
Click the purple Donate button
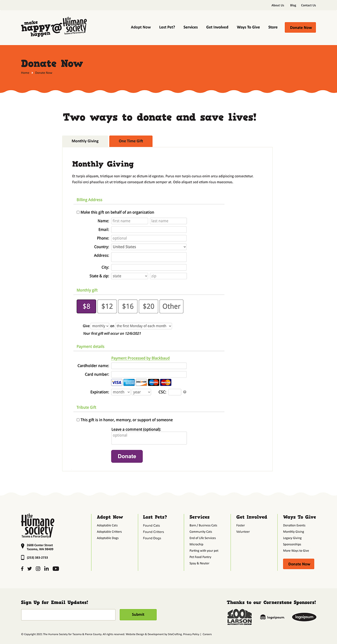point(127,456)
